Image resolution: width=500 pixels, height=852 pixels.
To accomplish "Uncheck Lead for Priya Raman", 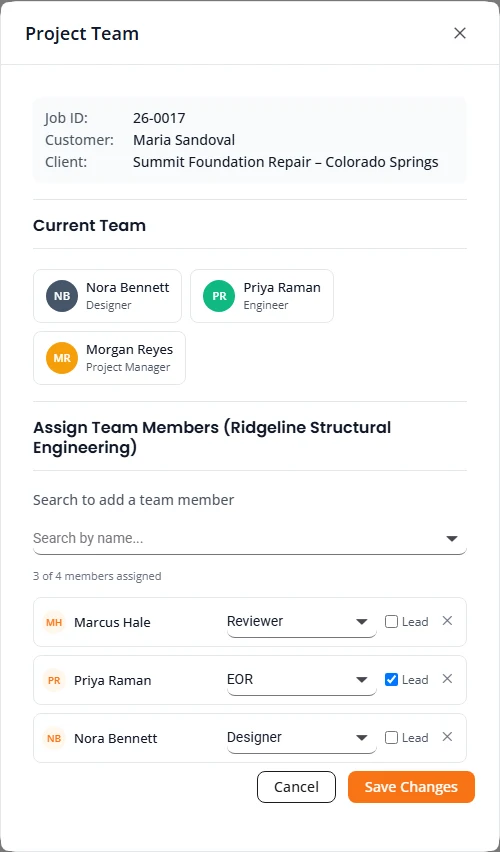I will [x=391, y=680].
